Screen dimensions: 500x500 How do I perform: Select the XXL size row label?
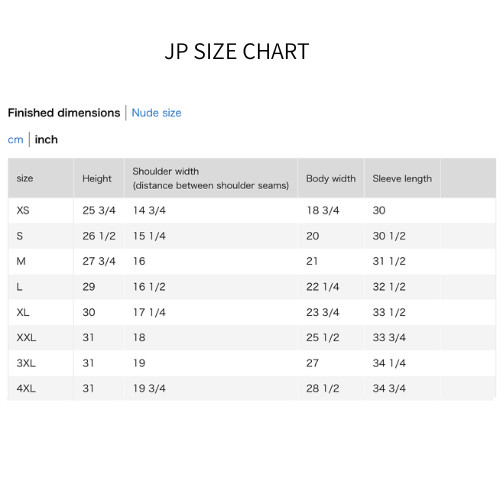point(26,337)
